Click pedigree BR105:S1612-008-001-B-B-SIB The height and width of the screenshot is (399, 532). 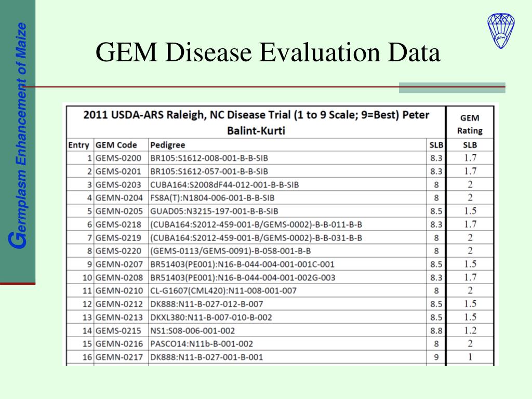pos(209,158)
